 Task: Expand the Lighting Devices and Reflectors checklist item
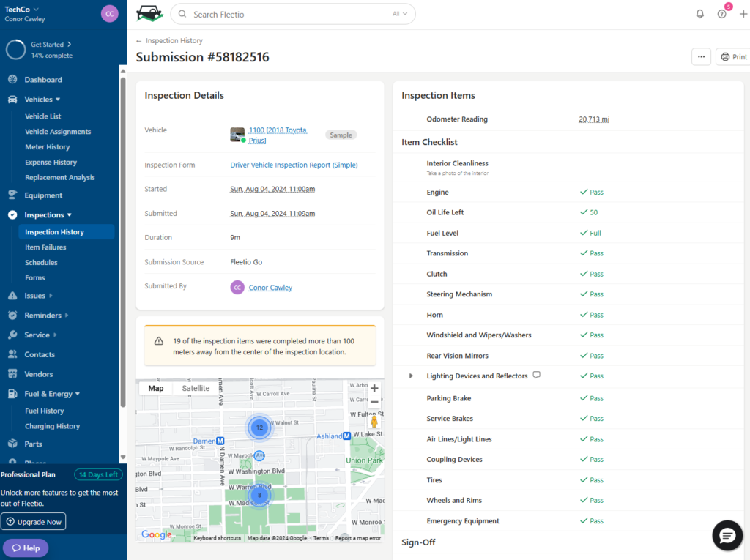[410, 376]
